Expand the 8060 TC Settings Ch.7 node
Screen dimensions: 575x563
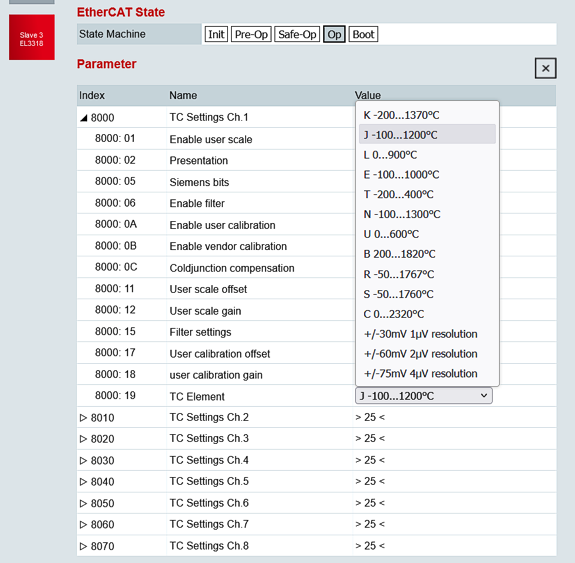(83, 524)
